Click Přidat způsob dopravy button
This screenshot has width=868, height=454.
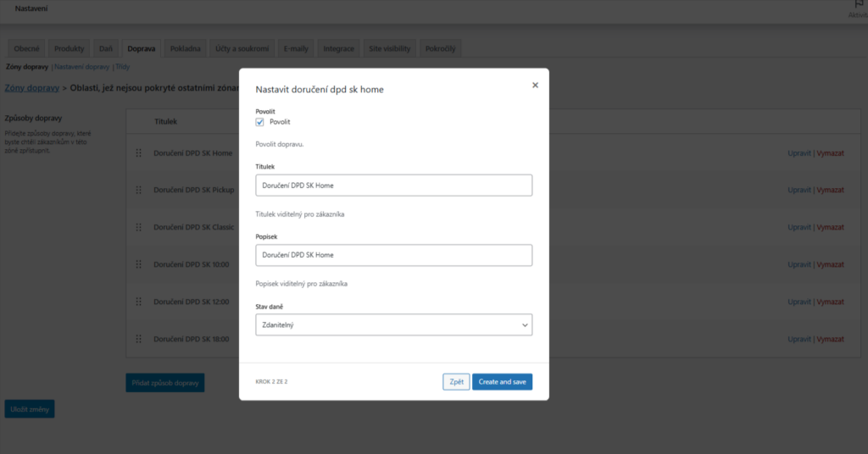[x=165, y=383]
